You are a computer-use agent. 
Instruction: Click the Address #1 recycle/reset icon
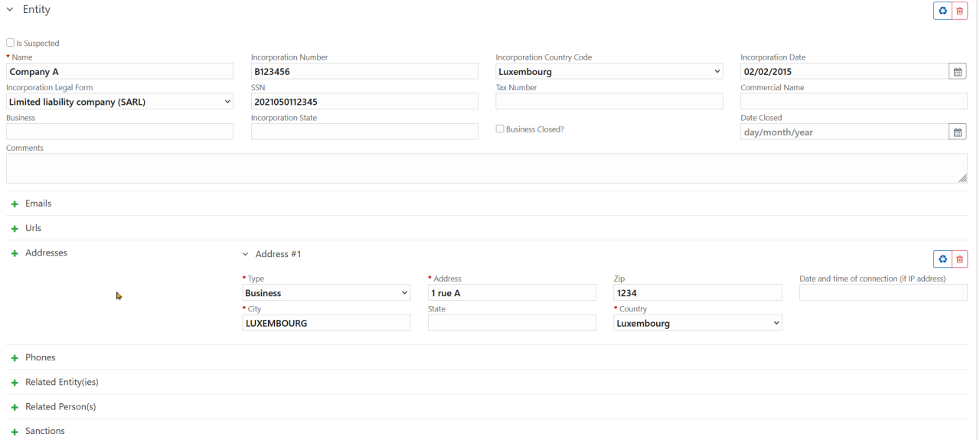click(x=942, y=259)
